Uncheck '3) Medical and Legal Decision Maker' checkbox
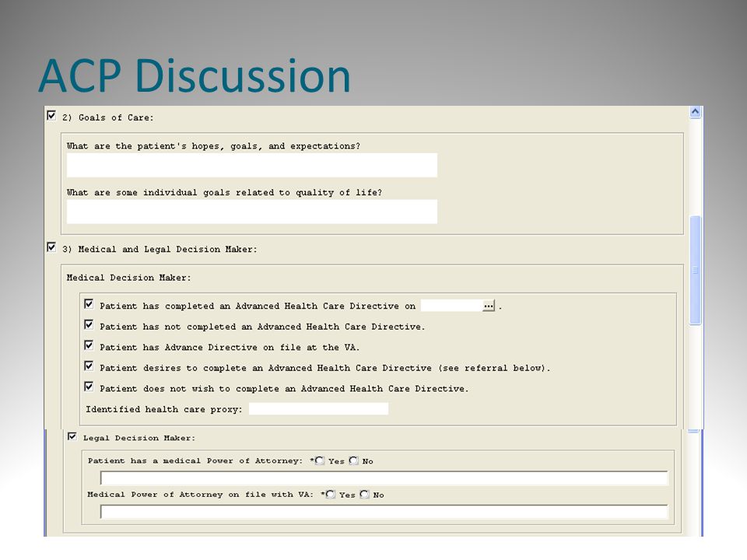The image size is (747, 560). 51,247
